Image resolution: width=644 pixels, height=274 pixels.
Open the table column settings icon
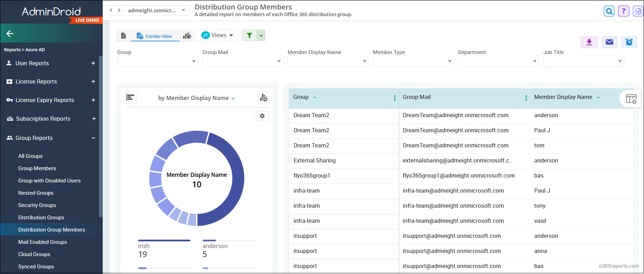click(631, 99)
